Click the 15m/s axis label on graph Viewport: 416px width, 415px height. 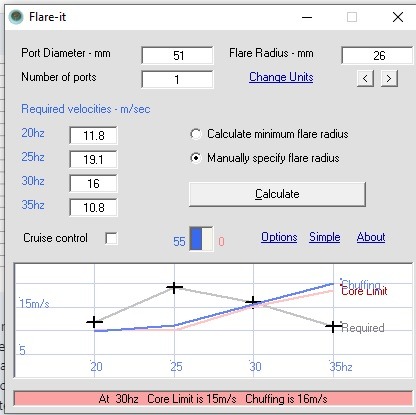(34, 304)
